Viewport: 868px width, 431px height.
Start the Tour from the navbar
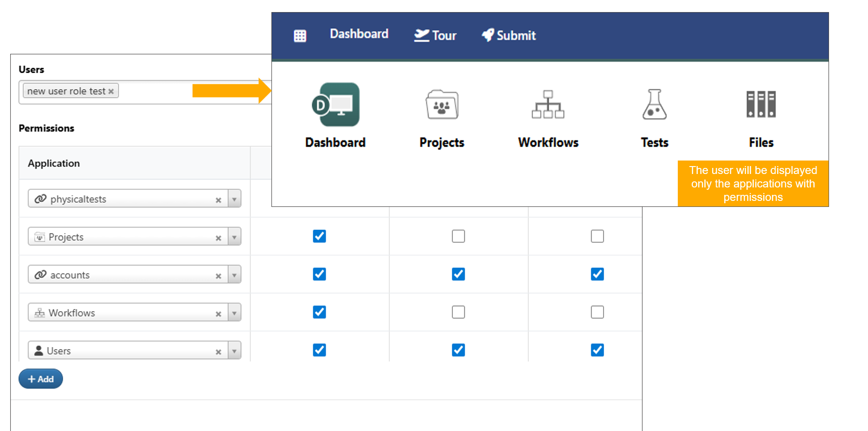pos(435,36)
